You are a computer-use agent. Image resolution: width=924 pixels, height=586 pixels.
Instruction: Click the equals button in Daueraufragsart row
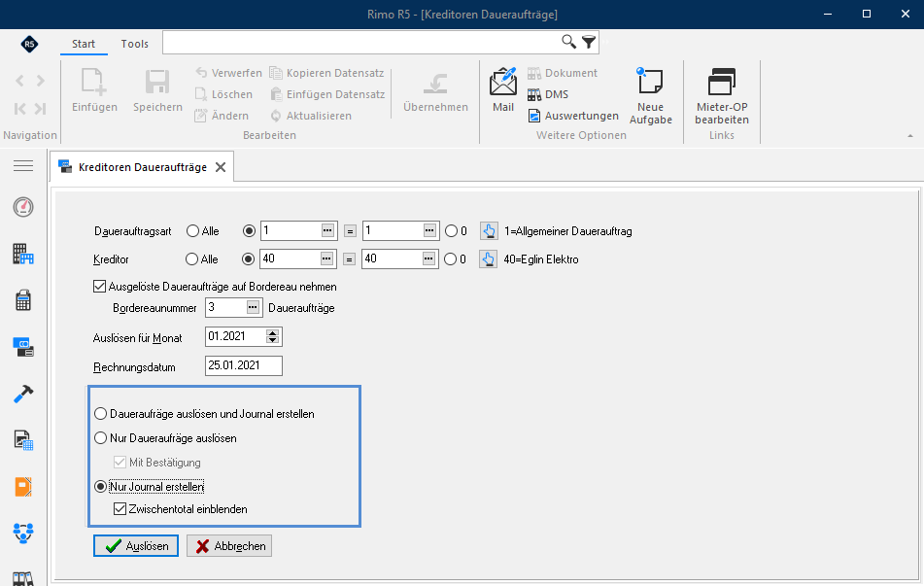click(350, 231)
